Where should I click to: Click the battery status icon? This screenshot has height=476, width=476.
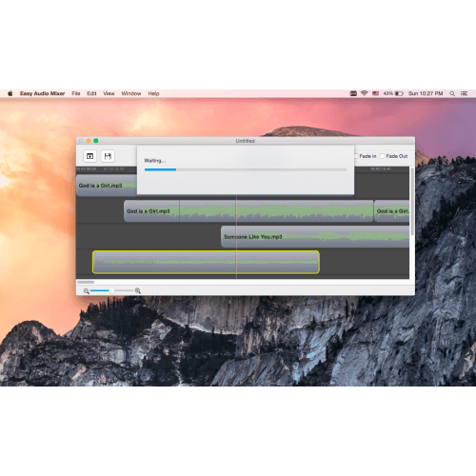point(399,93)
